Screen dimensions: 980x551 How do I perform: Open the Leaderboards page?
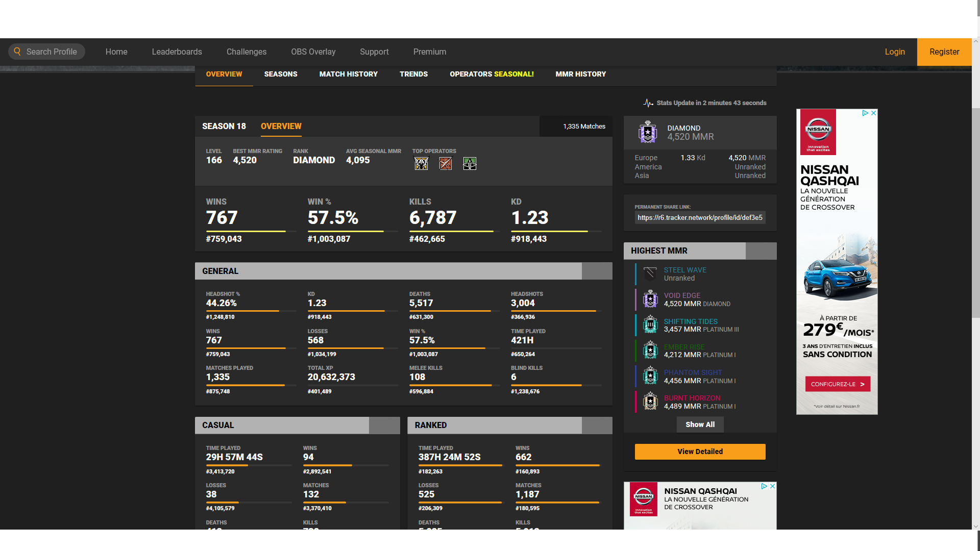click(x=177, y=52)
